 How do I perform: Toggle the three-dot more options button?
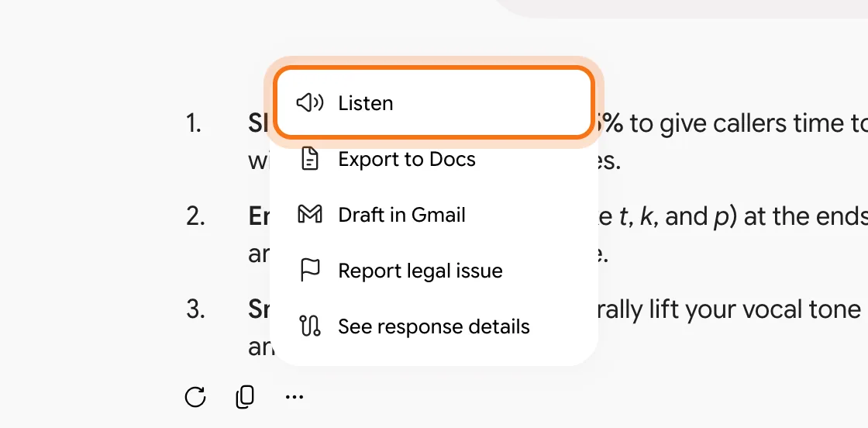[294, 396]
